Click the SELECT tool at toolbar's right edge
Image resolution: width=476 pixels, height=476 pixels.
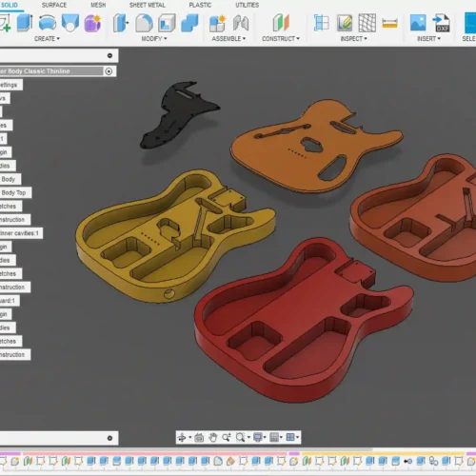pos(470,23)
